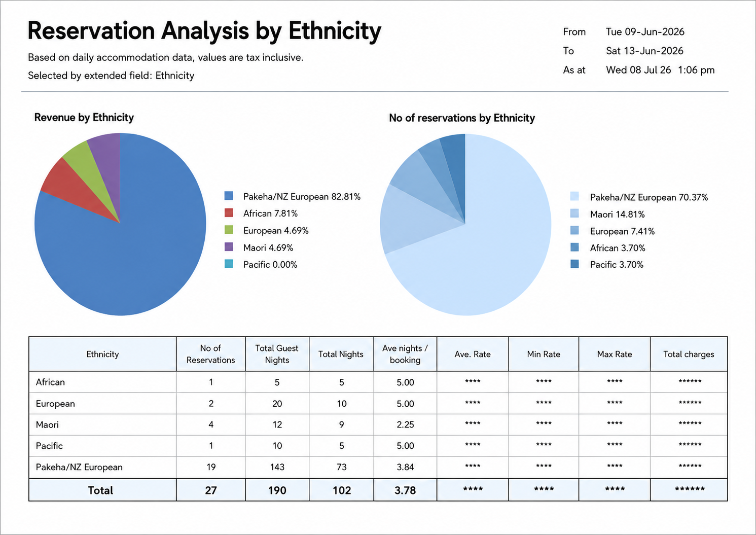Screen dimensions: 756x535
Task: Click Pakeha/NZ European reservations count 19
Action: 211,467
